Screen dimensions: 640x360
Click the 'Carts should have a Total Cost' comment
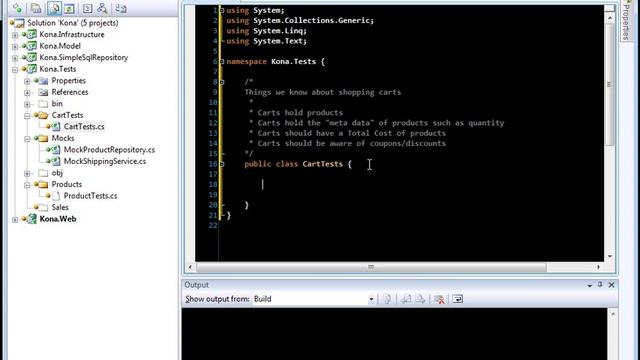(x=347, y=133)
